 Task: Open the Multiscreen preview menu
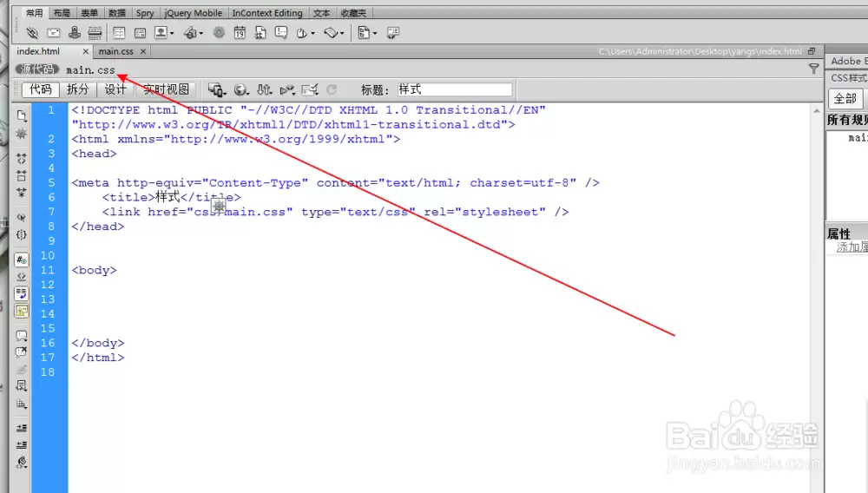tap(216, 89)
